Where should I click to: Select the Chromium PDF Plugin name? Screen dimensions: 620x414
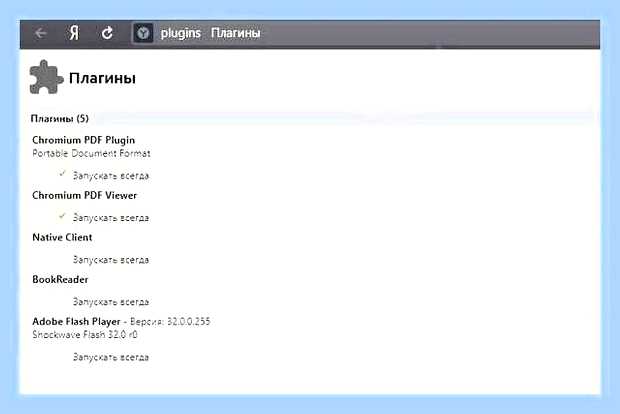point(83,140)
